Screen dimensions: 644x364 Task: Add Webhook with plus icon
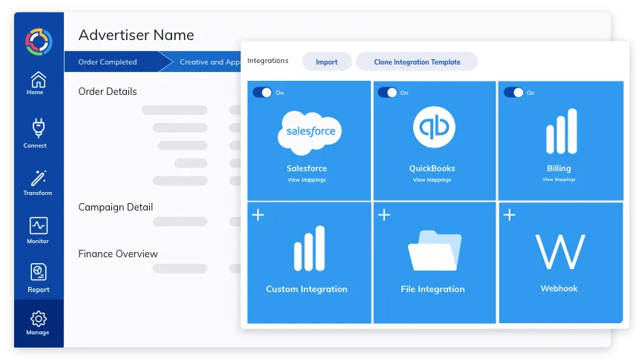pyautogui.click(x=509, y=215)
